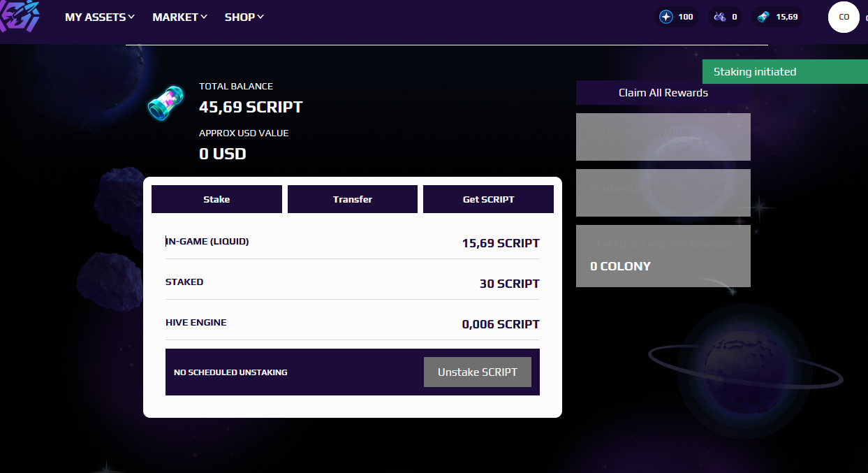868x473 pixels.
Task: Select the In-Game (Liquid) balance row
Action: pyautogui.click(x=352, y=242)
